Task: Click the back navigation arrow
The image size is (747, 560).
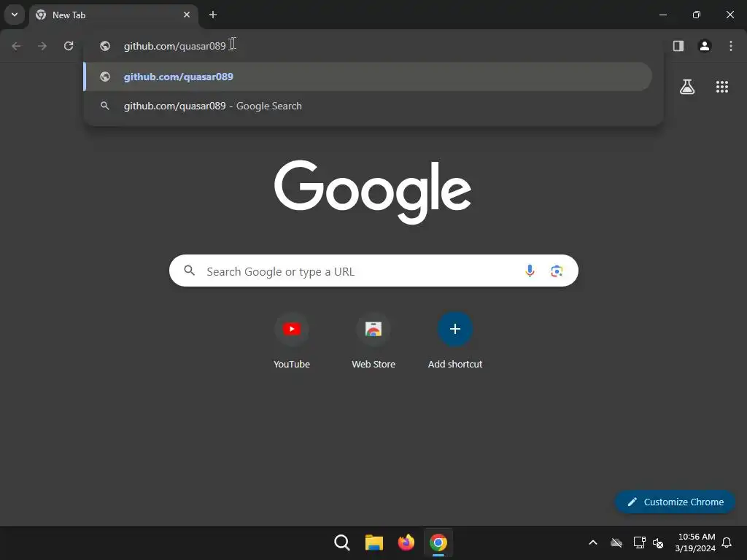Action: 16,46
